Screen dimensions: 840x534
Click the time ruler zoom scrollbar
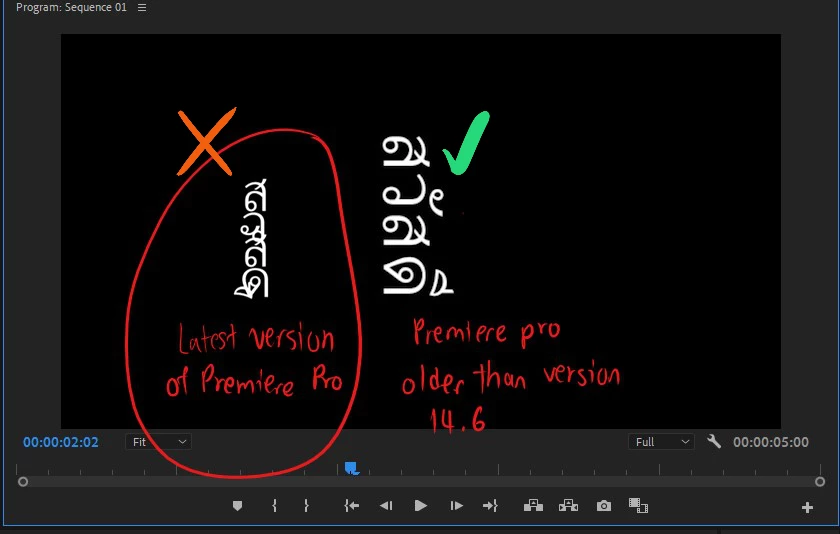point(421,482)
